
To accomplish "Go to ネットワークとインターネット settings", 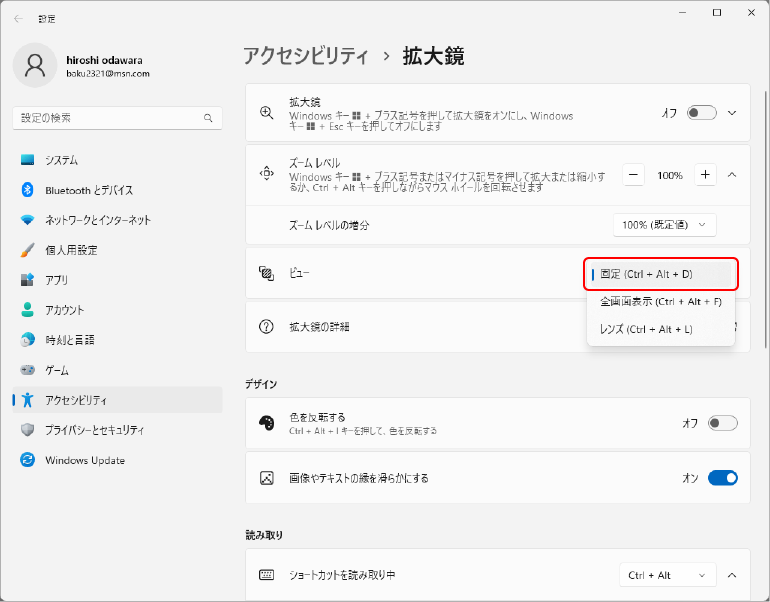I will pos(98,220).
